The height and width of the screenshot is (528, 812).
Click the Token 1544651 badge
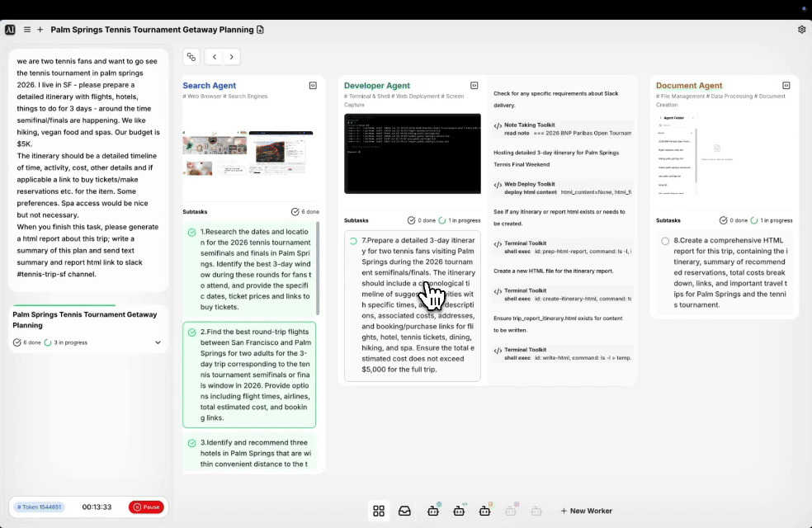click(x=39, y=507)
